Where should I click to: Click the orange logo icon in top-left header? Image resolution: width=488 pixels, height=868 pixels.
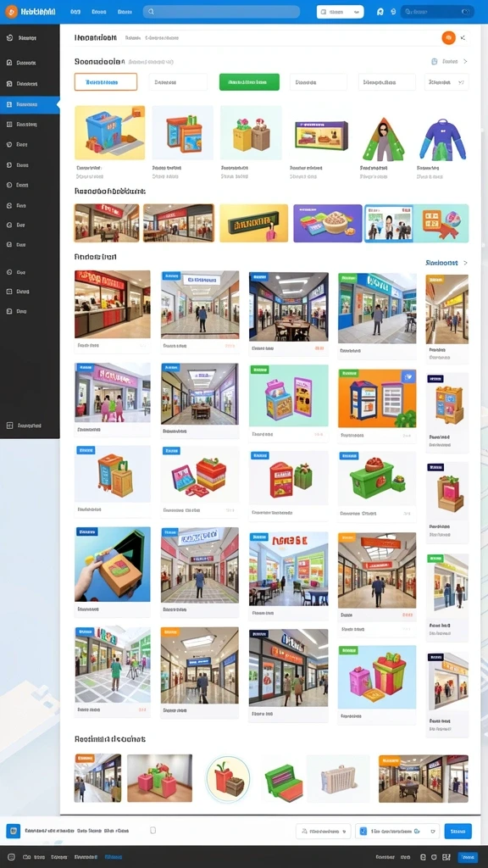point(11,12)
